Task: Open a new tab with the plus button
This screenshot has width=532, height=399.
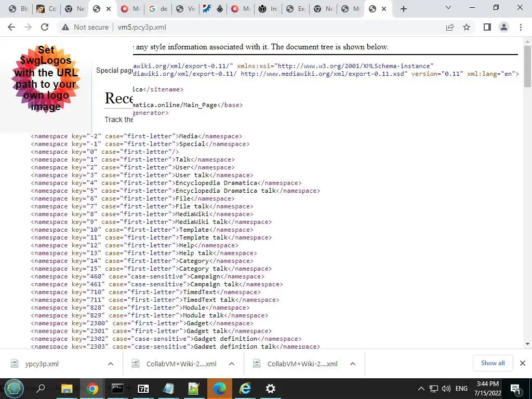Action: (x=403, y=9)
